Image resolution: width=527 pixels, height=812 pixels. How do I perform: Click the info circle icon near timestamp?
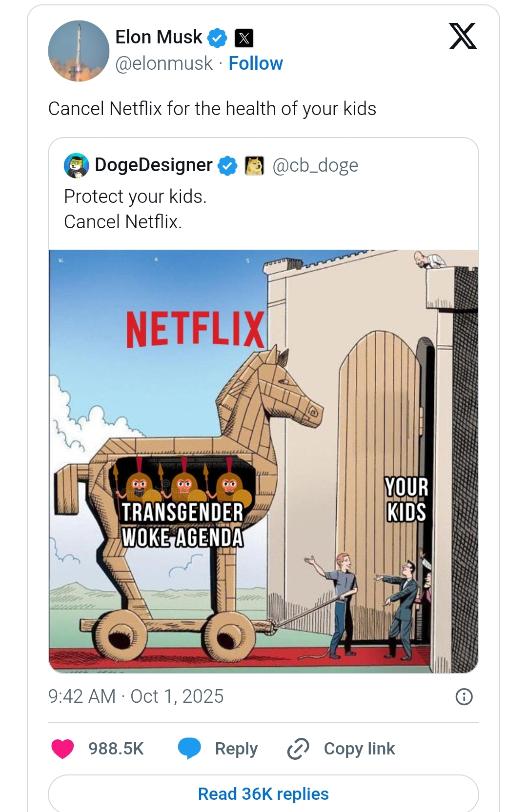464,697
